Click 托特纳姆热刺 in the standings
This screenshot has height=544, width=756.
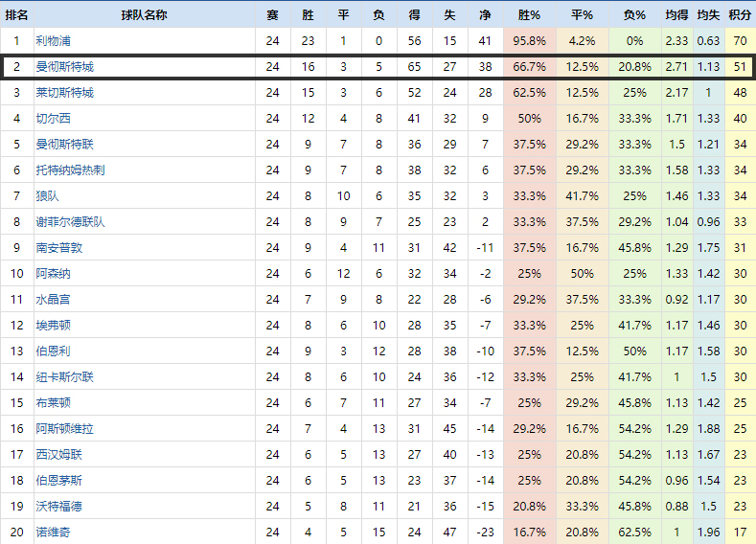pos(71,170)
